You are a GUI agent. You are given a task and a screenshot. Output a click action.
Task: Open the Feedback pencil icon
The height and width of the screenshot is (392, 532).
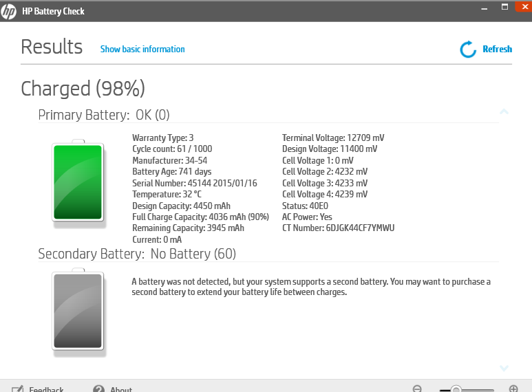click(x=18, y=389)
